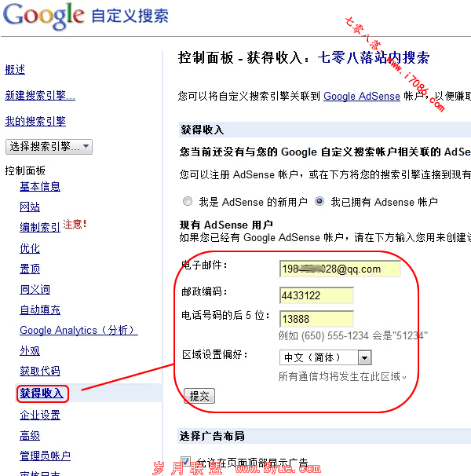Image resolution: width=471 pixels, height=476 pixels.
Task: Focus the phone last 5 digits field
Action: tap(316, 319)
